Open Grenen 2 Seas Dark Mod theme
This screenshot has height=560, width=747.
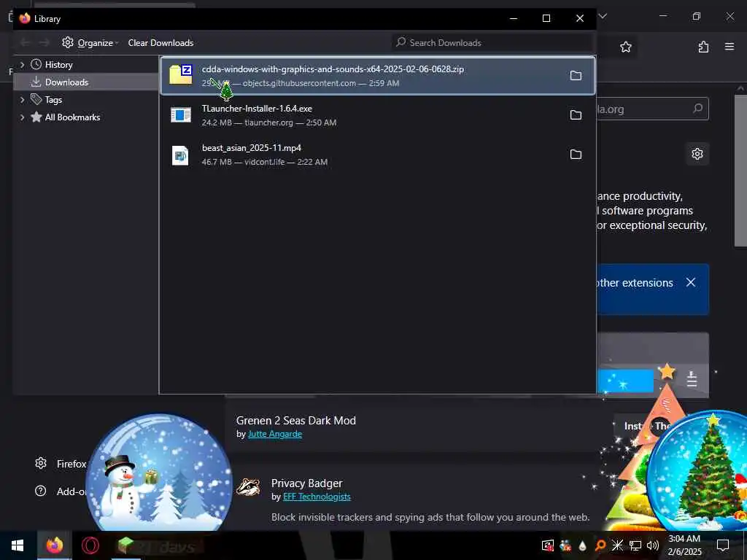[x=296, y=421]
